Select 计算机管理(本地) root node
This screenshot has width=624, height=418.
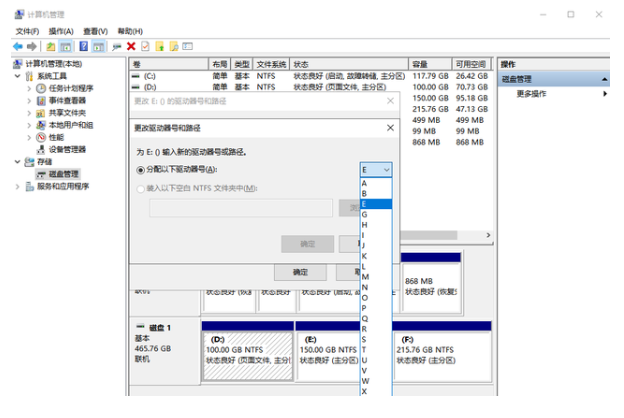(53, 64)
